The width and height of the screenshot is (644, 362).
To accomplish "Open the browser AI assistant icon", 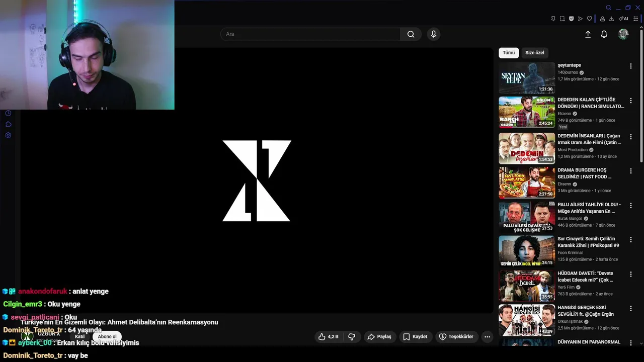I will click(623, 19).
